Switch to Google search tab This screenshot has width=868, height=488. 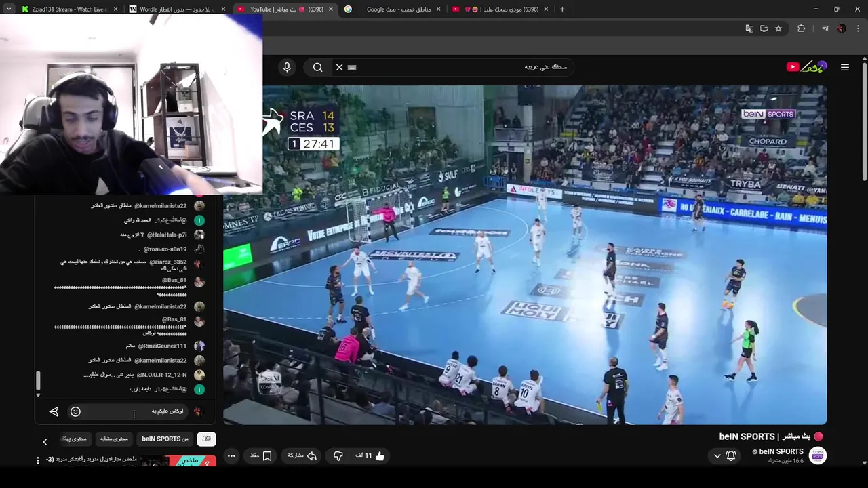click(393, 9)
